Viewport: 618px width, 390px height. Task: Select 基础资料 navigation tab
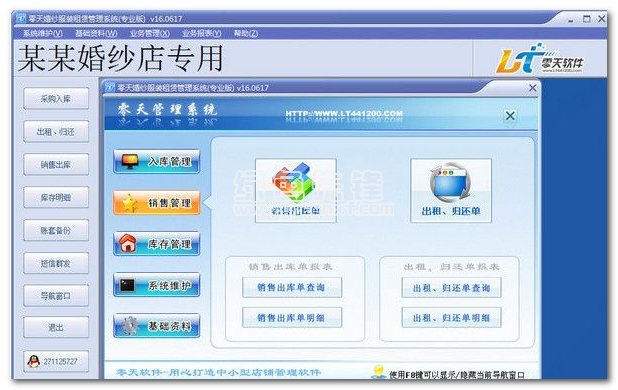tap(156, 326)
